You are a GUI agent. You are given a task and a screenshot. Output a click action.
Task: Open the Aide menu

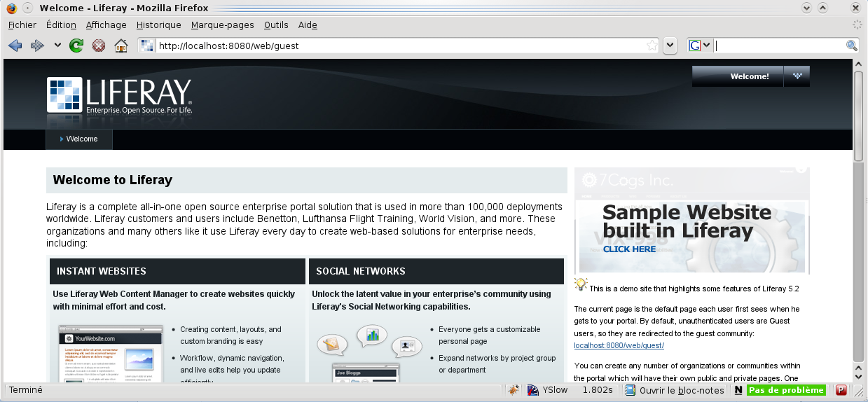click(x=308, y=25)
